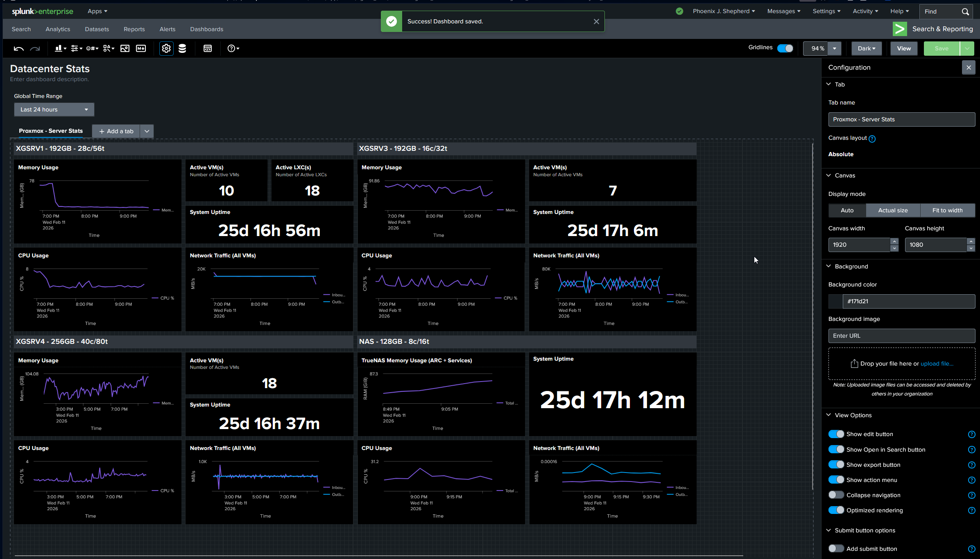
Task: Open the Last 24 hours time range dropdown
Action: [x=54, y=109]
